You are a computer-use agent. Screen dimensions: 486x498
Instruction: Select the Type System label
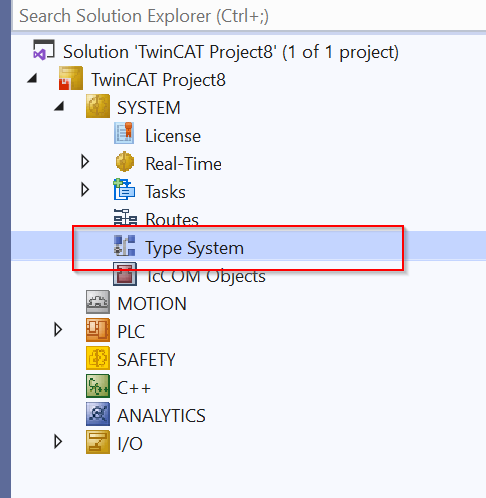194,248
